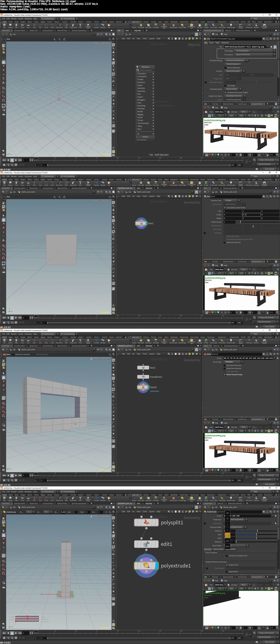Open File Size Natural Resolution dropdown
280x644 pixels.
pyautogui.click(x=234, y=71)
